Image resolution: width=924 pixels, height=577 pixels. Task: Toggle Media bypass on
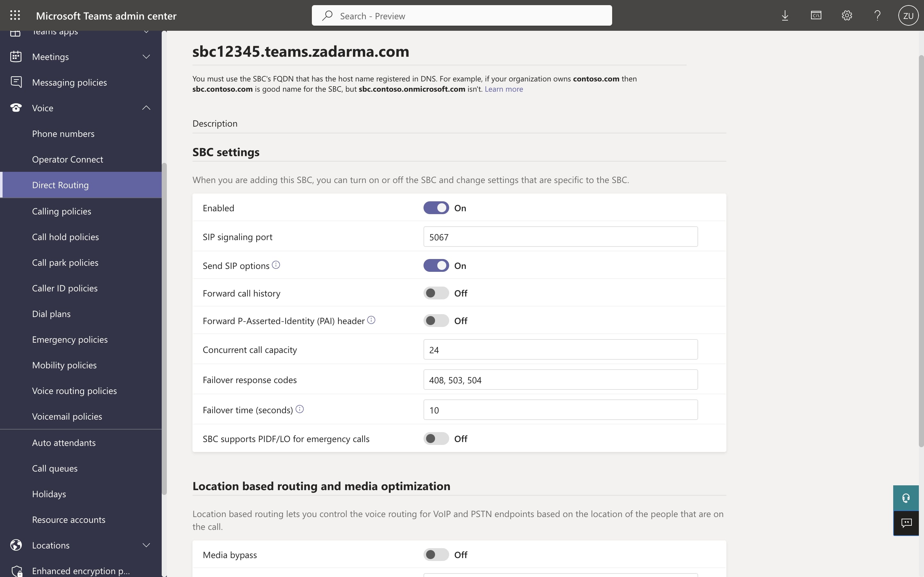pos(436,555)
